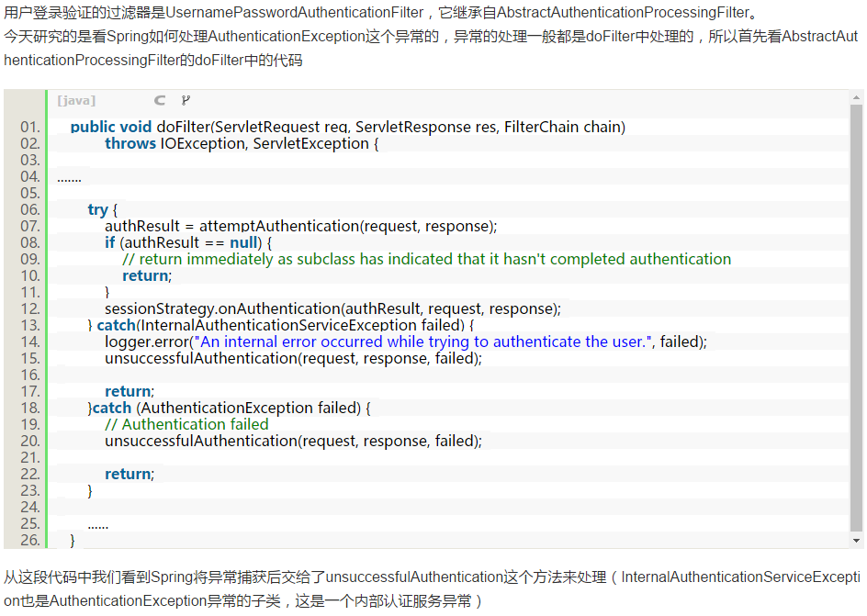Viewport: 867px width, 616px height.
Task: Click 'sessionStrategy.onAuthentication' code line
Action: [332, 308]
